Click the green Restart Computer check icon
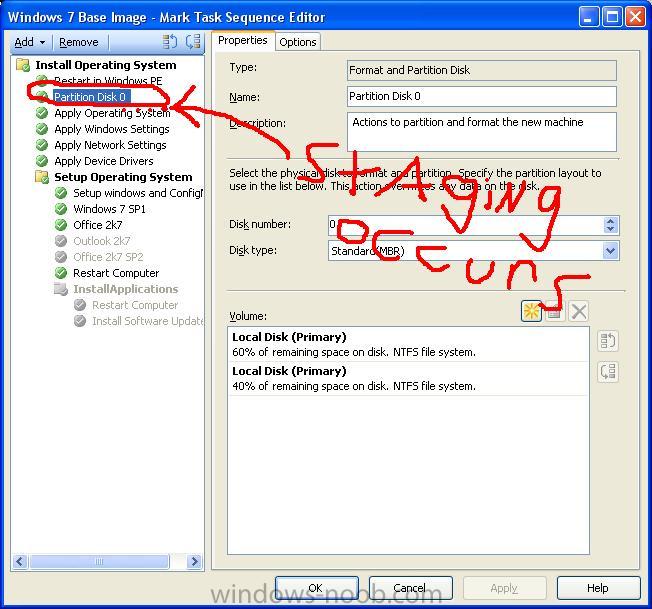 61,273
